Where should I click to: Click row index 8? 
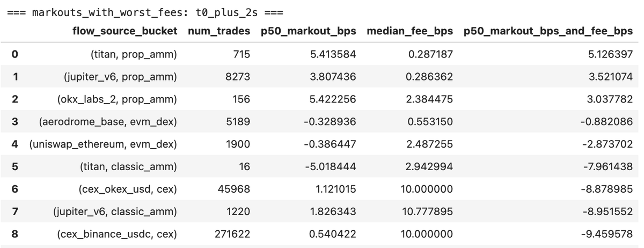pos(15,235)
